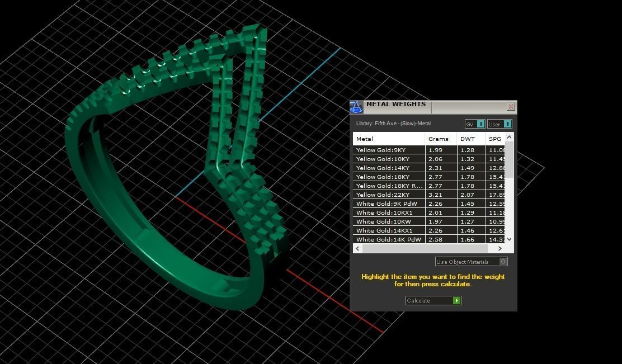Click the 1.29 DWT cell
This screenshot has height=364, width=622.
coord(472,212)
